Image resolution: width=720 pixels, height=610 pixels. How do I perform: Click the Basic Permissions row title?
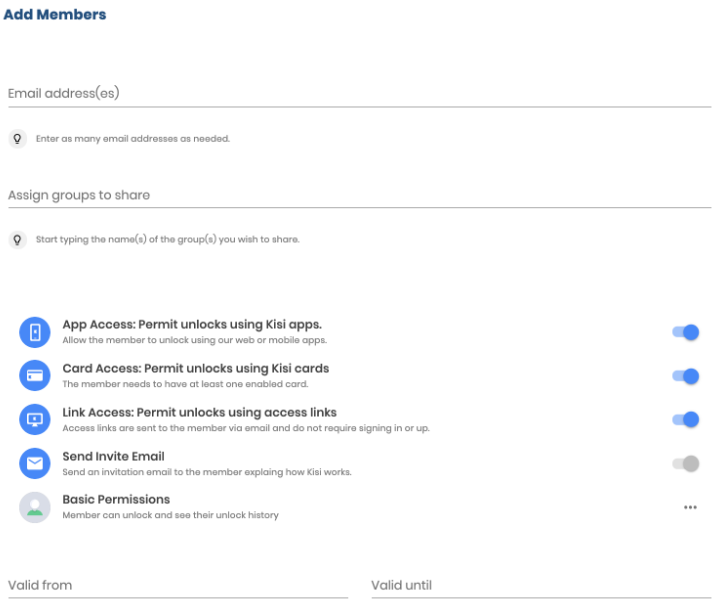116,499
